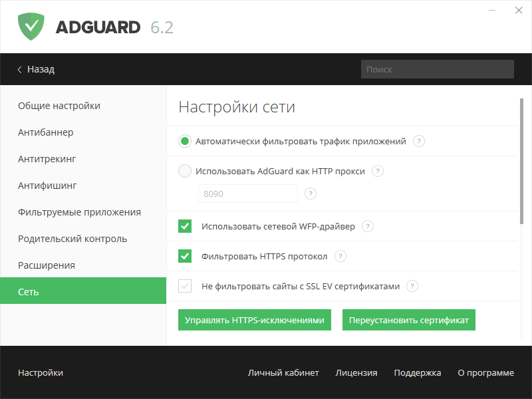Open Личный кабинет link in footer
This screenshot has width=532, height=399.
pyautogui.click(x=283, y=372)
